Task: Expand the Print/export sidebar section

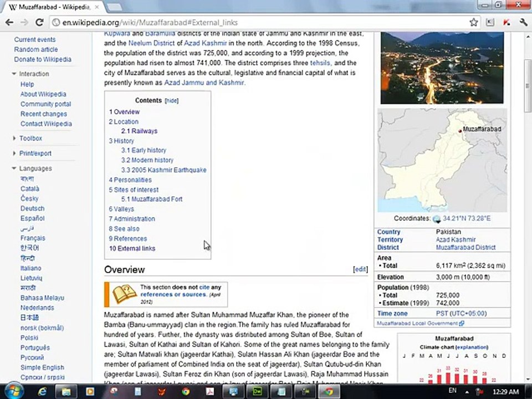Action: pos(13,154)
